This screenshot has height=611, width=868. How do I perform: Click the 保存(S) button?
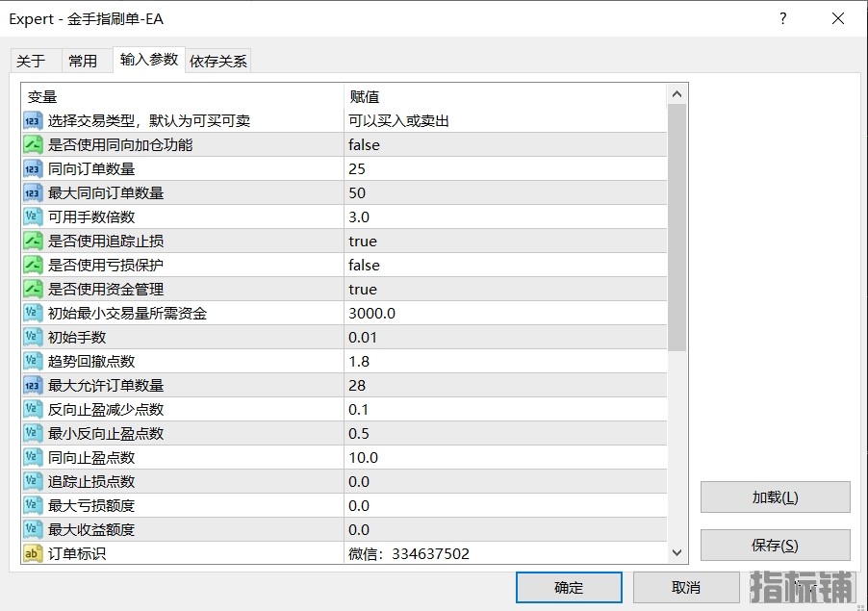coord(775,546)
